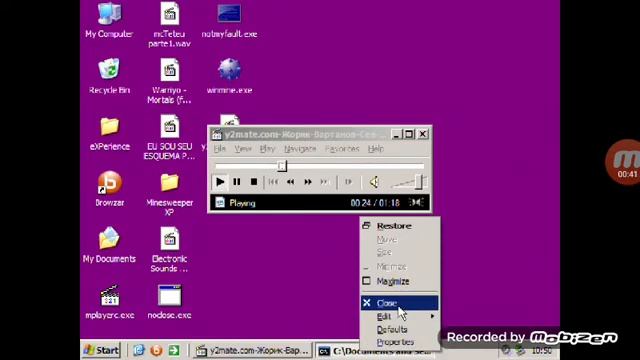The height and width of the screenshot is (360, 640).
Task: Select the EU SOU SEU ESQUEMA file icon
Action: coord(169,137)
